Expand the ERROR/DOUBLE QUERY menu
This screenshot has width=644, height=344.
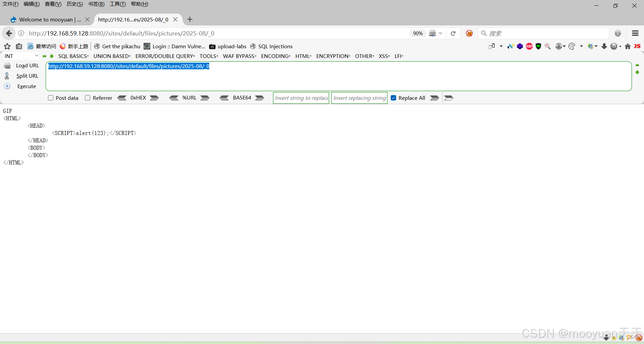point(165,56)
